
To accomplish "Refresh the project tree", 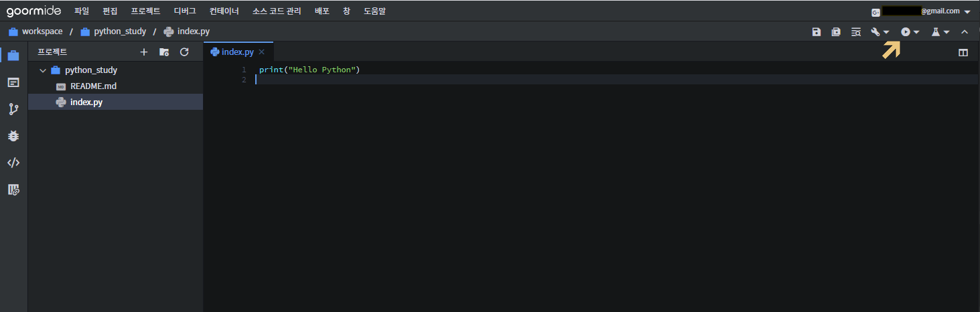I will pyautogui.click(x=184, y=52).
